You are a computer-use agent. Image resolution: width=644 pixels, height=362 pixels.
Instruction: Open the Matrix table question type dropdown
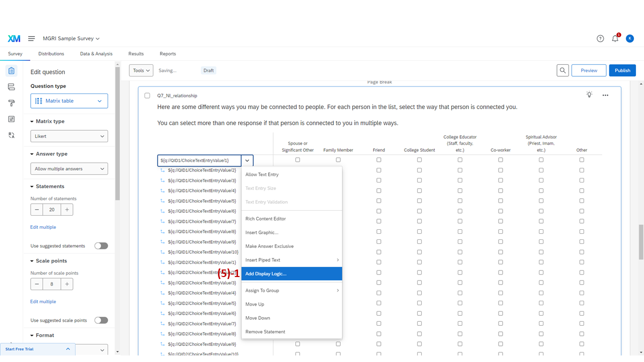pos(69,101)
